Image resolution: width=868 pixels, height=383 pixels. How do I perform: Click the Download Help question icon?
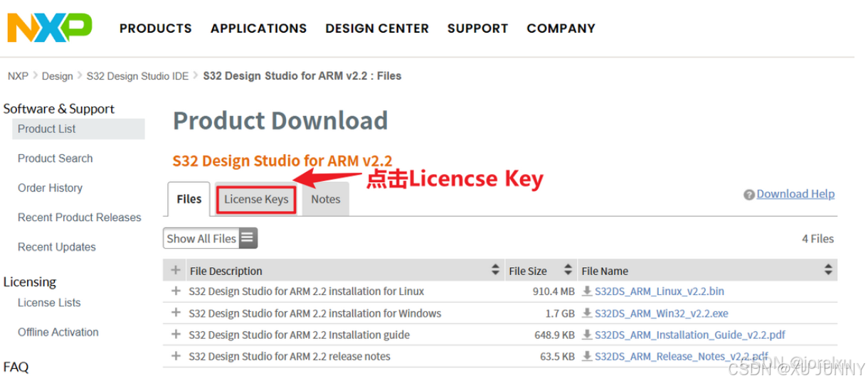click(x=749, y=195)
